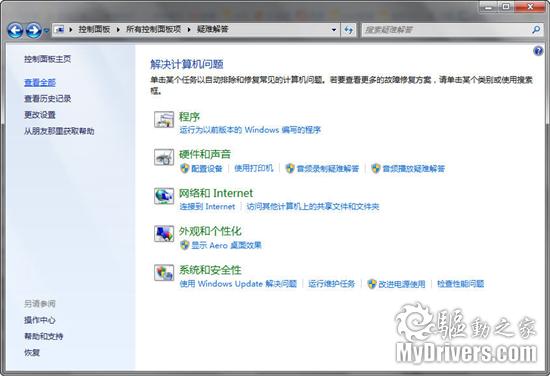550x376 pixels.
Task: Select 疑难解答 breadcrumb segment
Action: point(213,29)
